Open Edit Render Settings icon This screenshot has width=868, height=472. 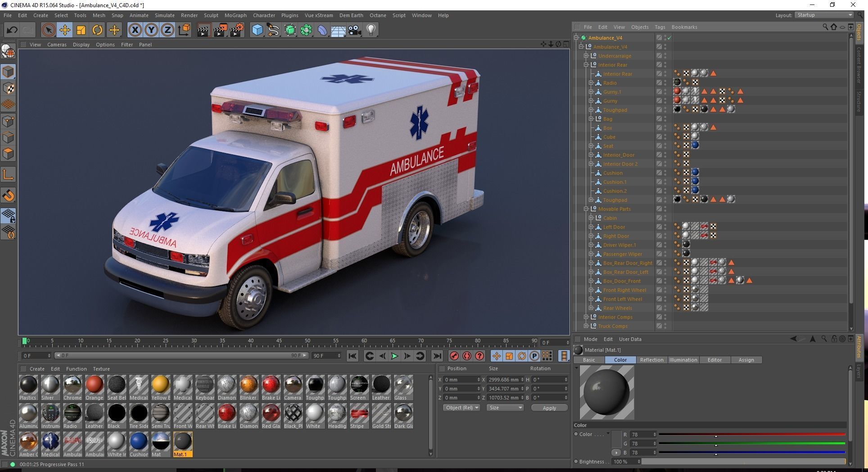coord(237,30)
